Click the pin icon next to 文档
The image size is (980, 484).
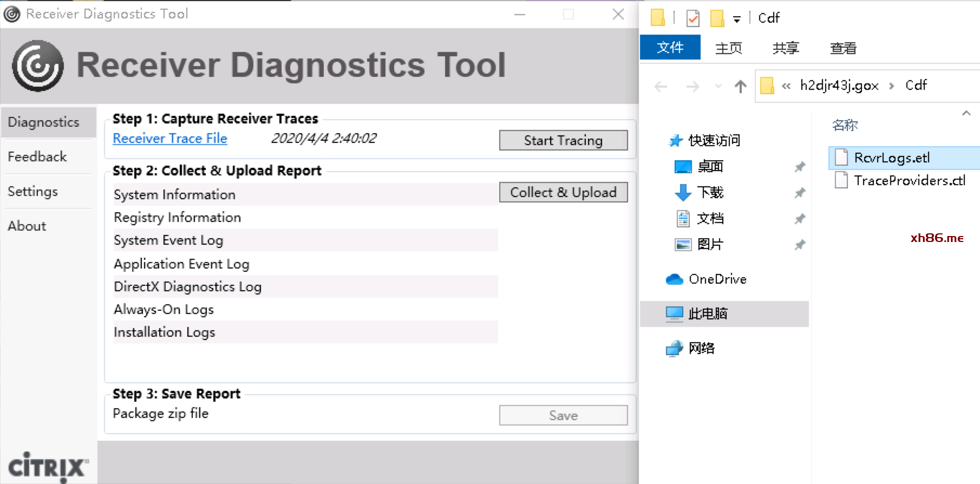coord(800,219)
